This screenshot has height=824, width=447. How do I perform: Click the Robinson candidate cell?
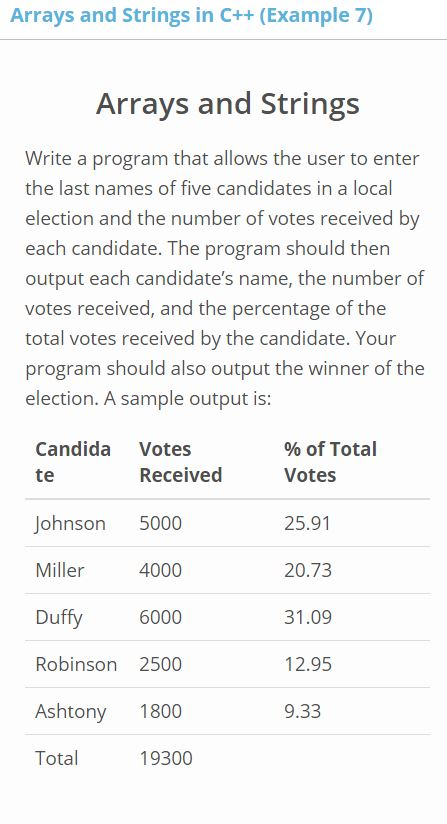76,664
